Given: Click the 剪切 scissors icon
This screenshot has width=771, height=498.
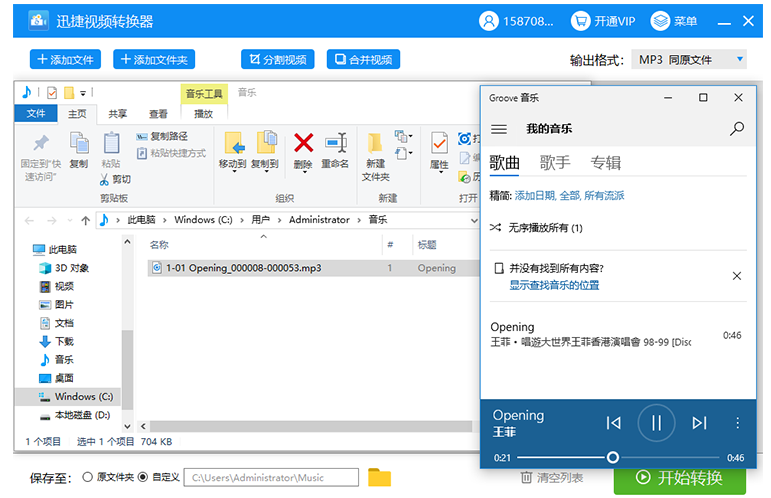Looking at the screenshot, I should coord(104,180).
